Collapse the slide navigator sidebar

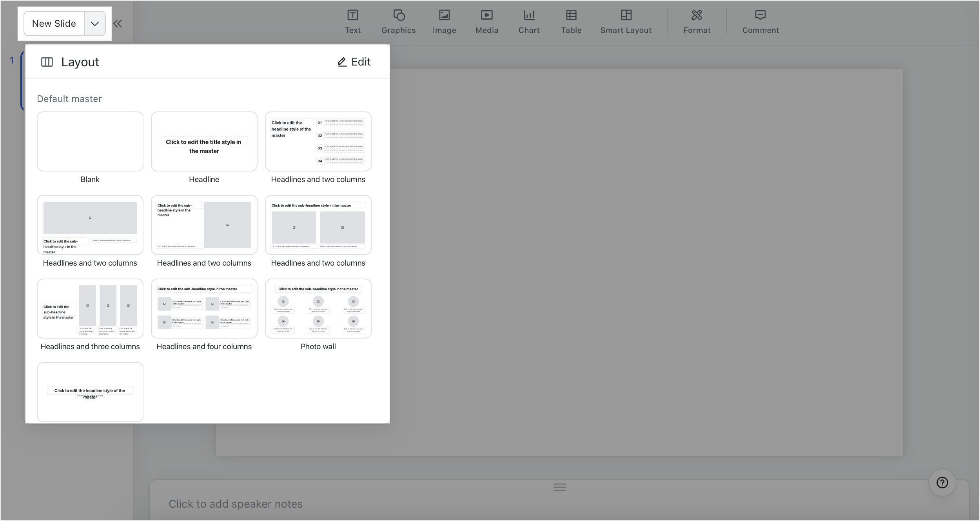tap(118, 24)
